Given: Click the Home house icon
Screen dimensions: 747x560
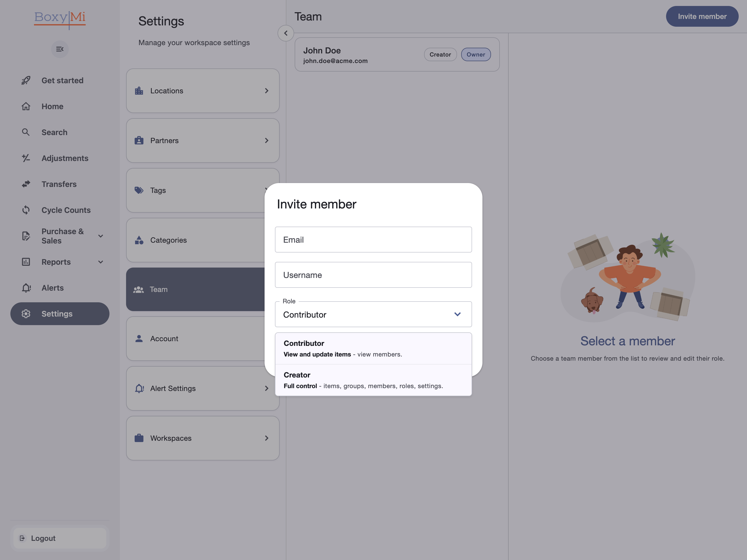Looking at the screenshot, I should click(26, 106).
